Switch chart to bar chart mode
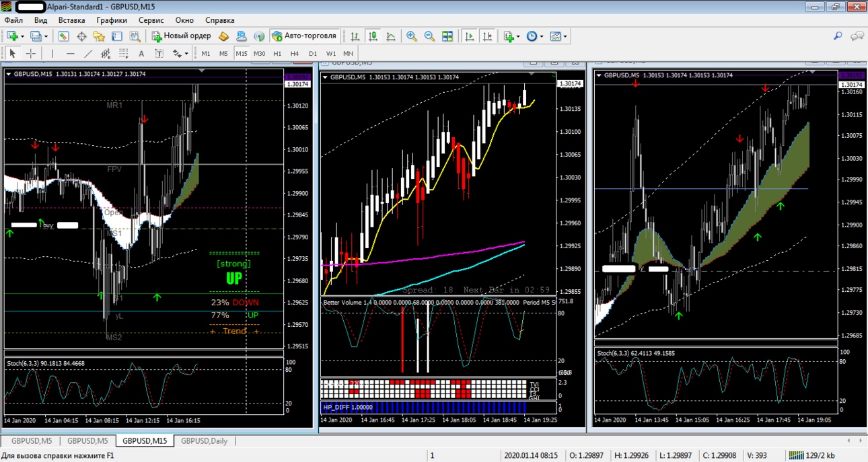868x462 pixels. coord(355,36)
